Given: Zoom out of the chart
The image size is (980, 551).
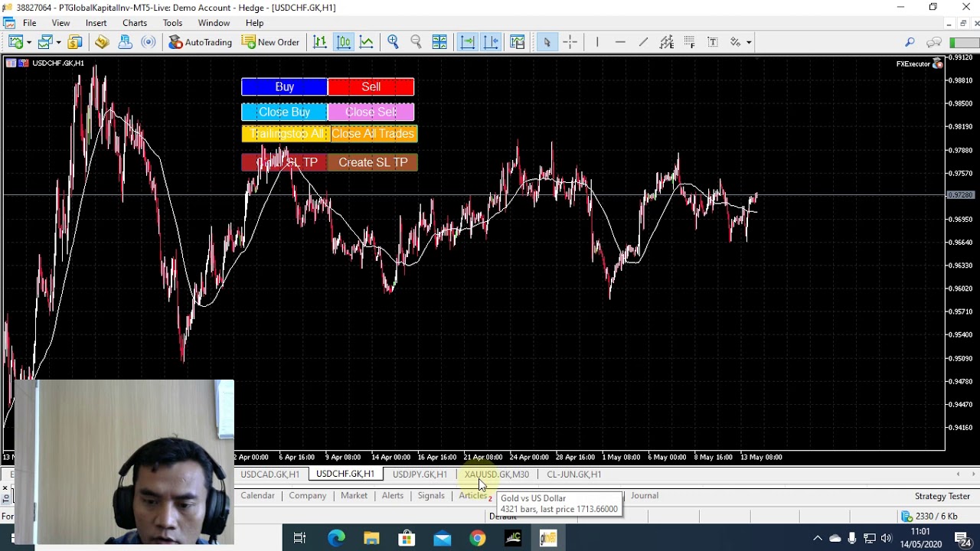Looking at the screenshot, I should pos(416,42).
